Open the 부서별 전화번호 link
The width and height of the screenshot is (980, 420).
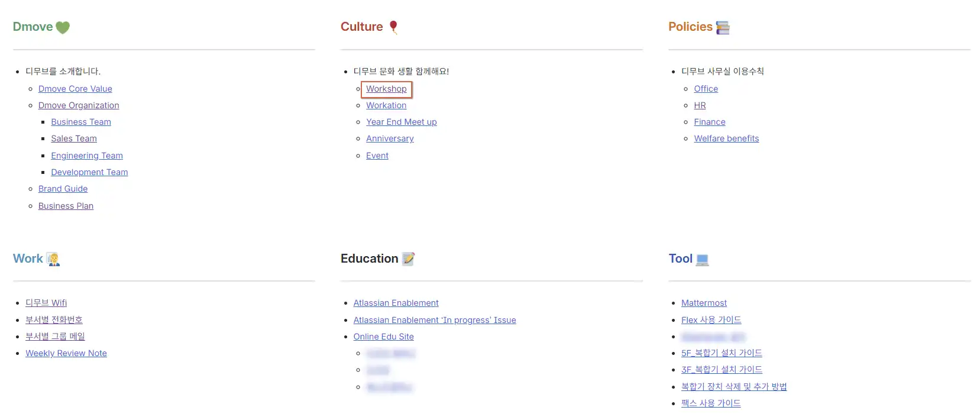click(54, 319)
